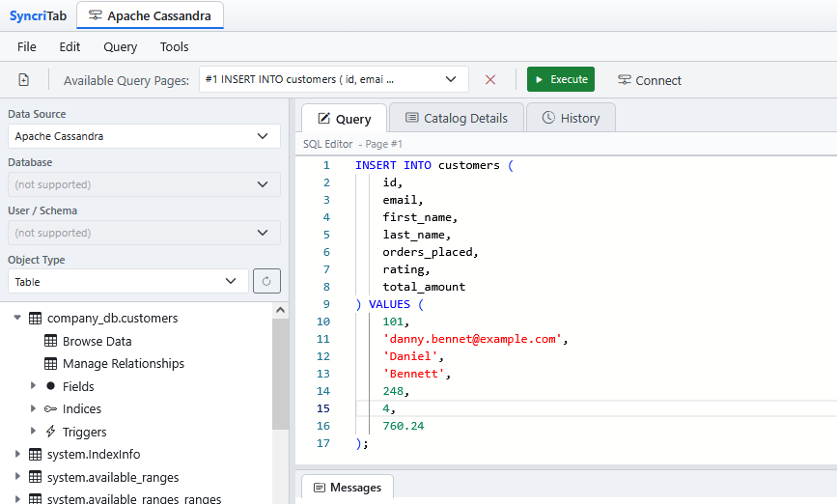Click the History clock icon
This screenshot has width=837, height=504.
coord(548,118)
